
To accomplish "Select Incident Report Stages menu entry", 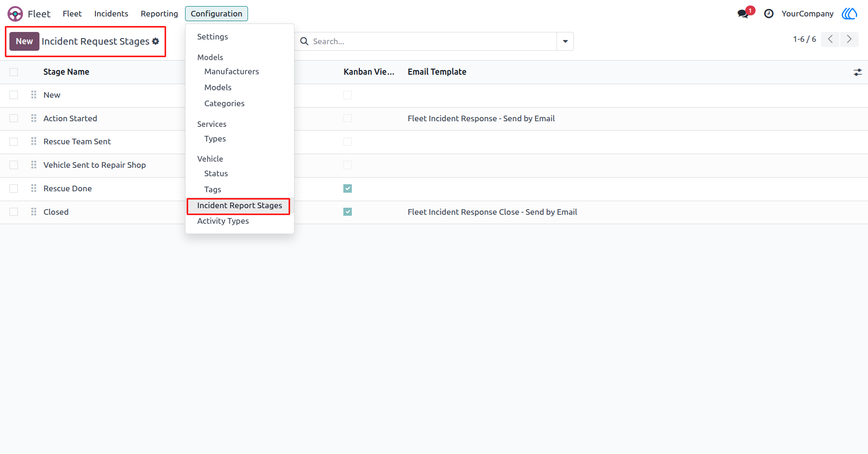I will 240,205.
